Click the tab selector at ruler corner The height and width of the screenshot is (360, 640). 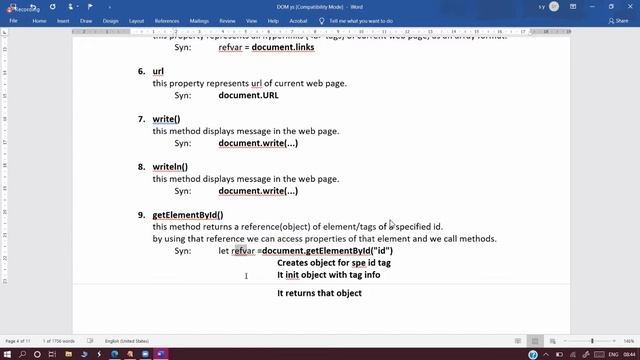point(4,32)
